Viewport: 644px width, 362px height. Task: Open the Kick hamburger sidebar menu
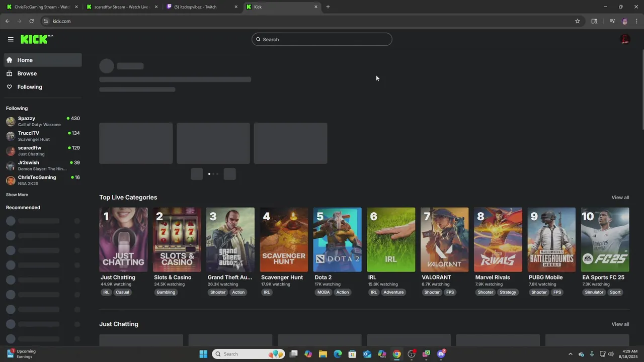[x=11, y=39]
